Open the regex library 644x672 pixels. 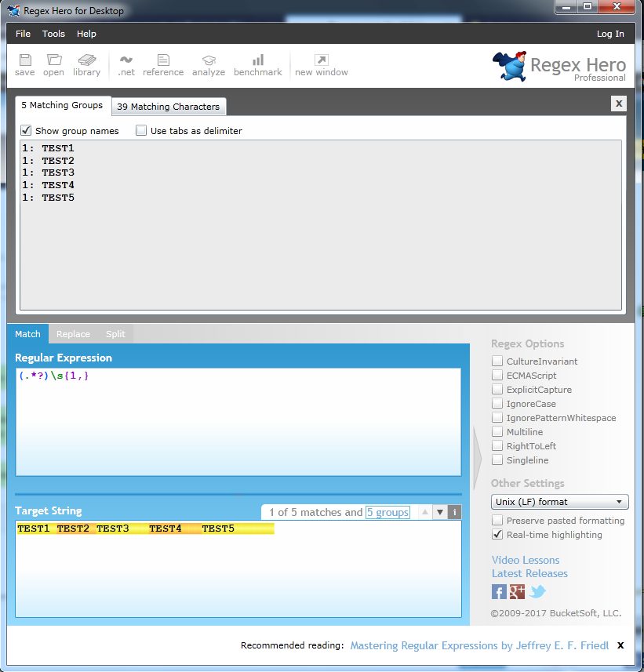click(x=86, y=65)
